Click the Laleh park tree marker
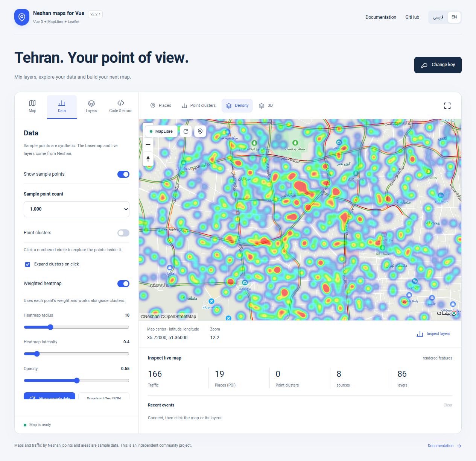 tap(382, 248)
